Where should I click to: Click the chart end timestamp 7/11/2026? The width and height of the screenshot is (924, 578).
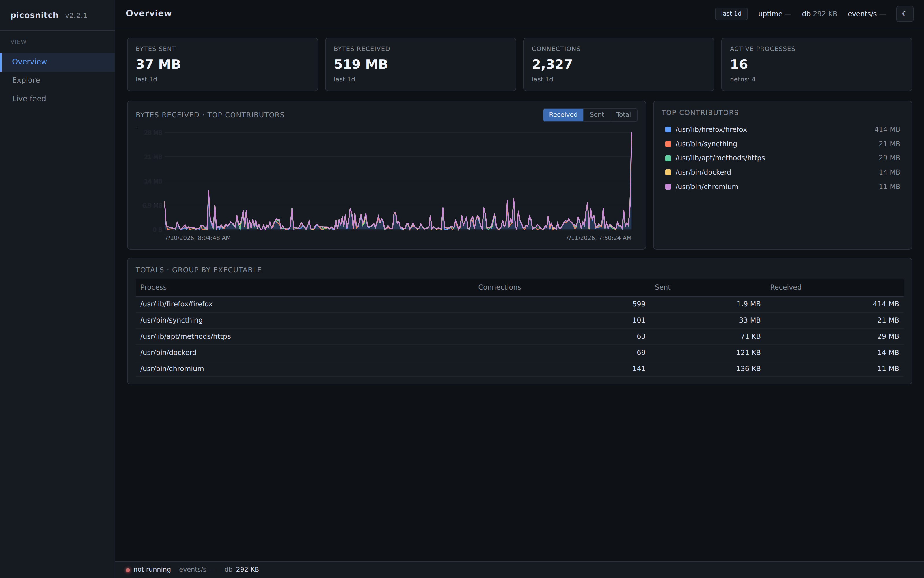pyautogui.click(x=598, y=238)
